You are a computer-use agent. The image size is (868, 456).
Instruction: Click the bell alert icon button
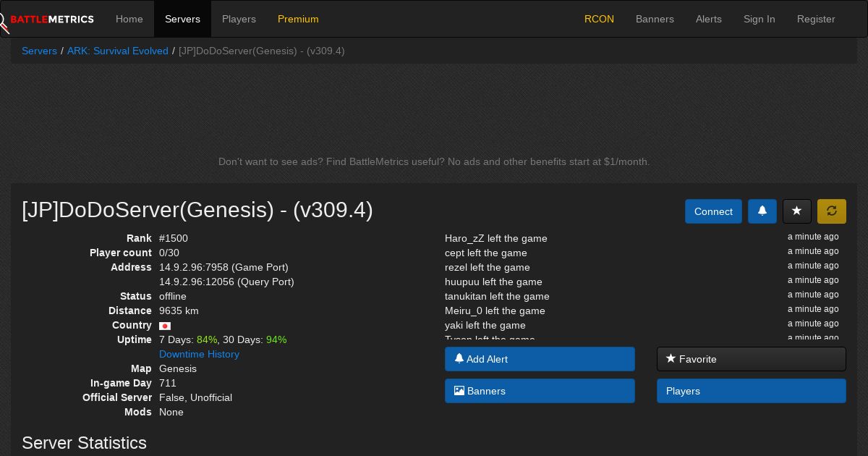(x=762, y=211)
